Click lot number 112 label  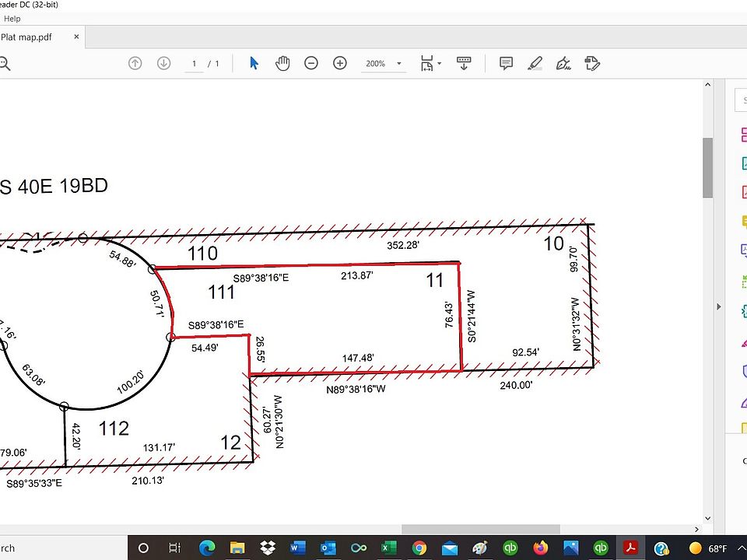coord(114,428)
